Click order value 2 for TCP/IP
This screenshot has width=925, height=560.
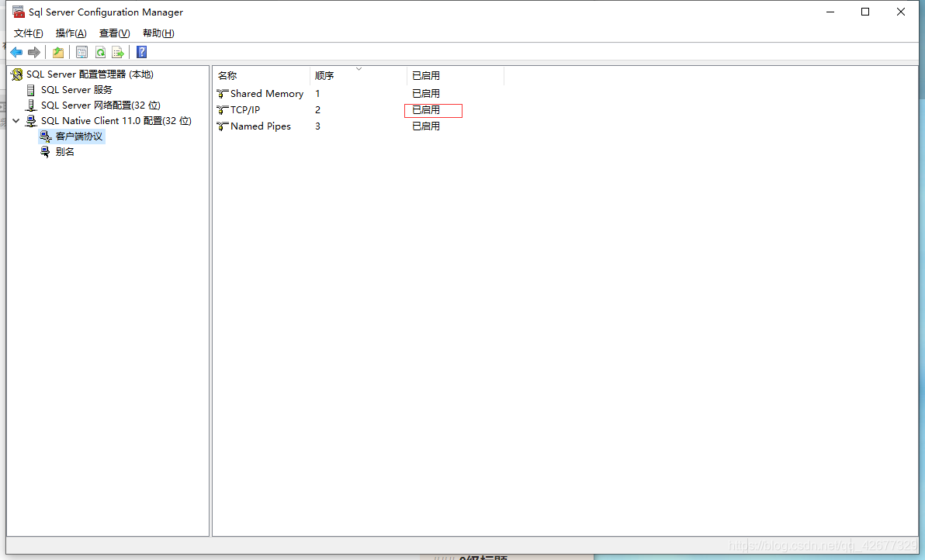[x=317, y=109]
